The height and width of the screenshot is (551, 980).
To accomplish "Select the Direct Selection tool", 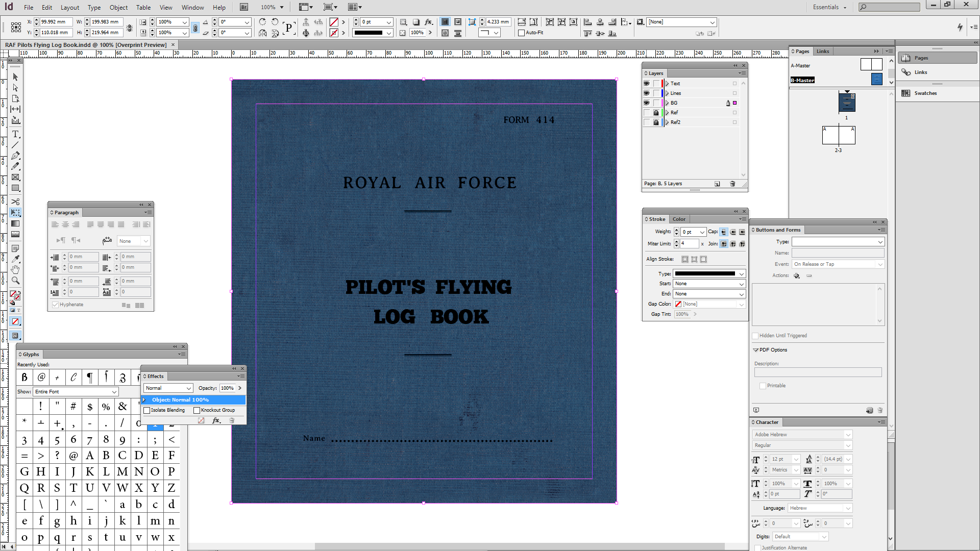I will tap(15, 88).
